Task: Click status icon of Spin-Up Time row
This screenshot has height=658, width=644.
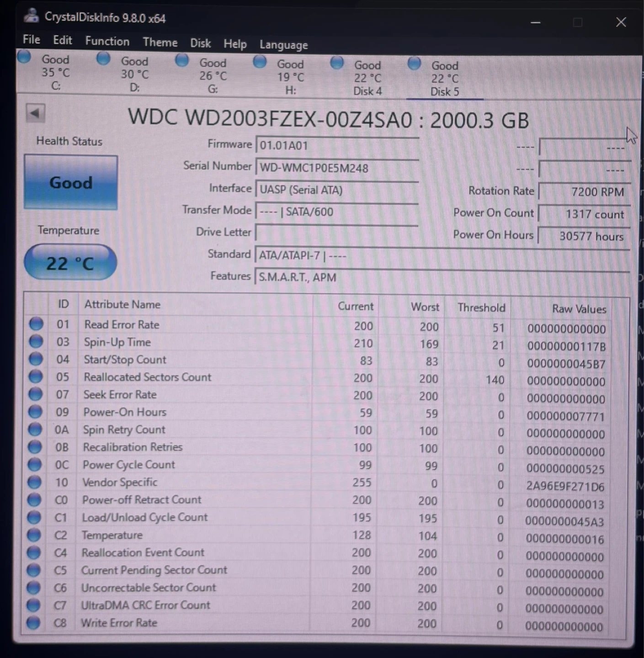Action: (x=36, y=341)
